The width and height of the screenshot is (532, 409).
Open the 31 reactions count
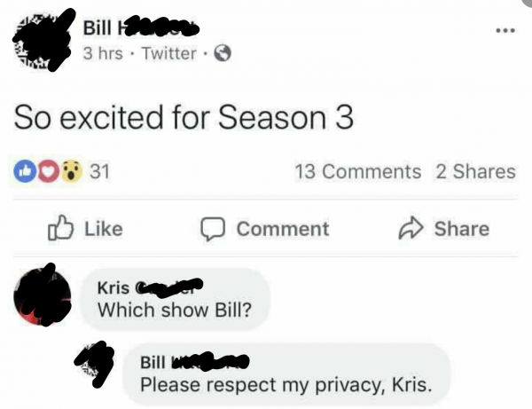(x=99, y=171)
